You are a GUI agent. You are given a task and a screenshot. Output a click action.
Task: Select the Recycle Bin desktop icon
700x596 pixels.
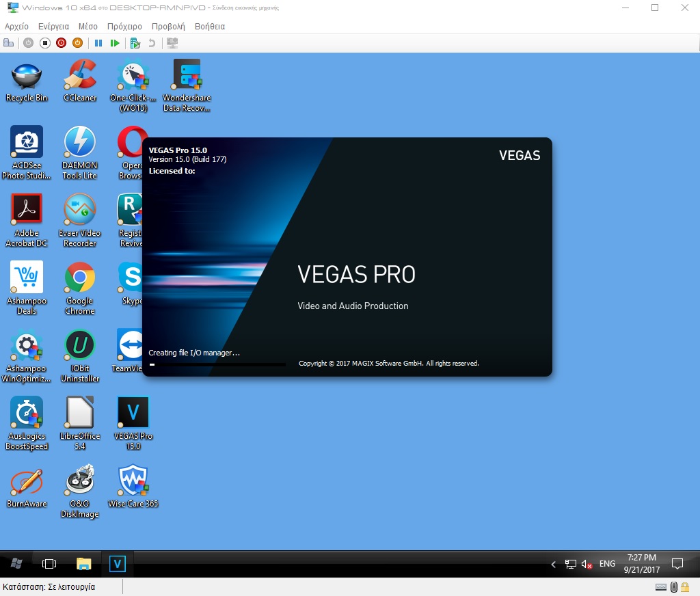(x=27, y=83)
